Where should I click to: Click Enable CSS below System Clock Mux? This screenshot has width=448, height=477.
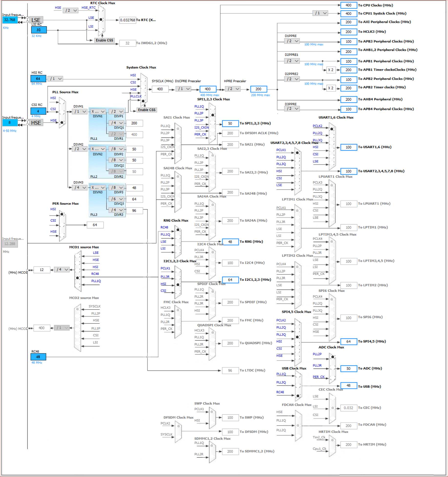[147, 110]
